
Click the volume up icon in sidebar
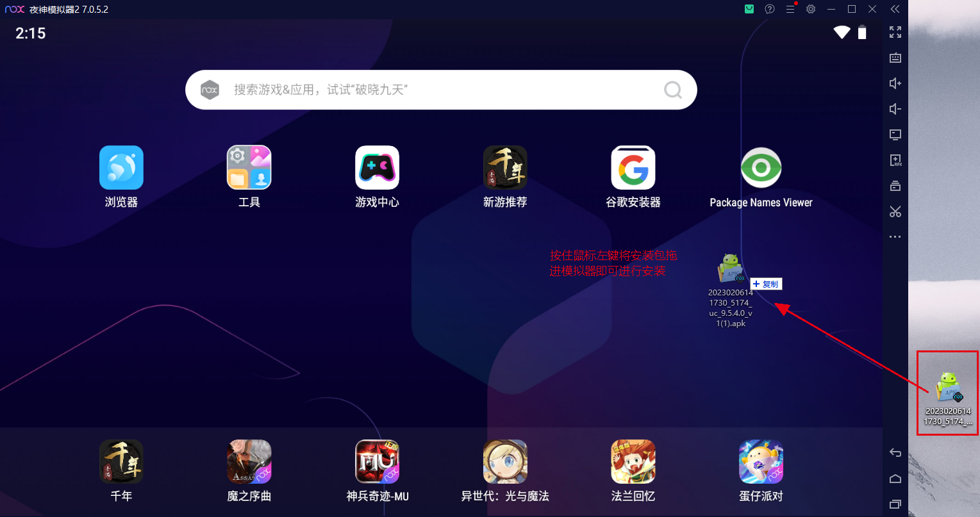click(x=895, y=83)
